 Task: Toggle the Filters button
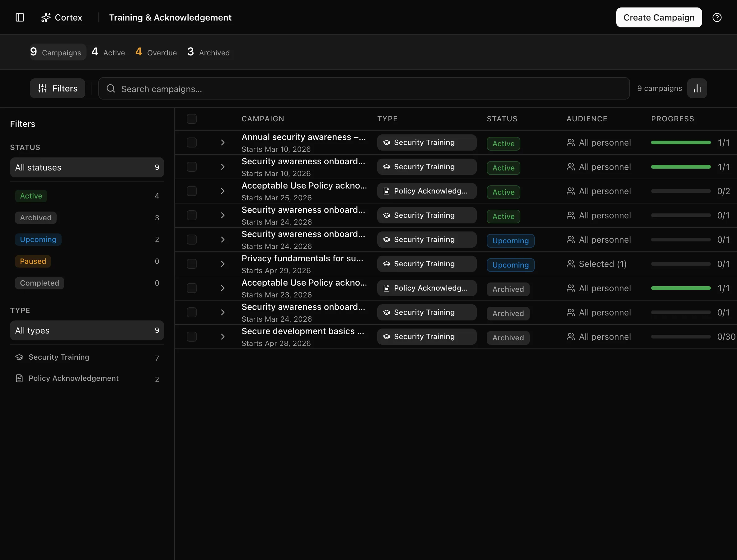click(x=57, y=88)
